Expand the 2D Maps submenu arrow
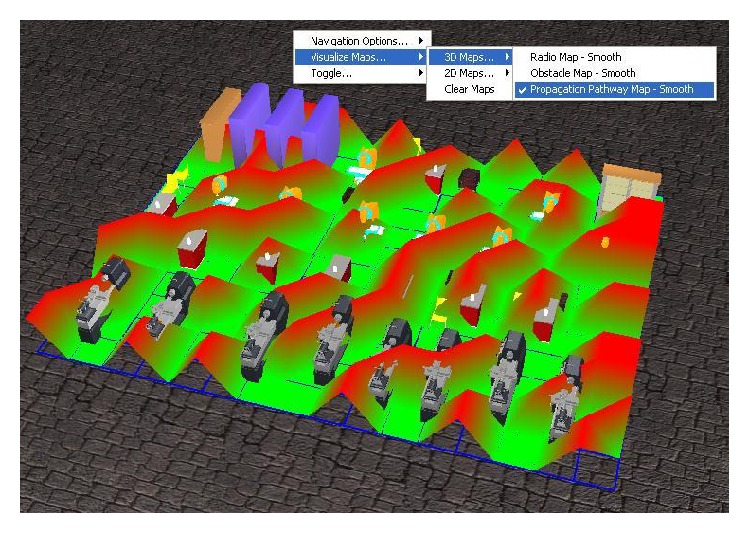This screenshot has height=534, width=750. point(507,73)
